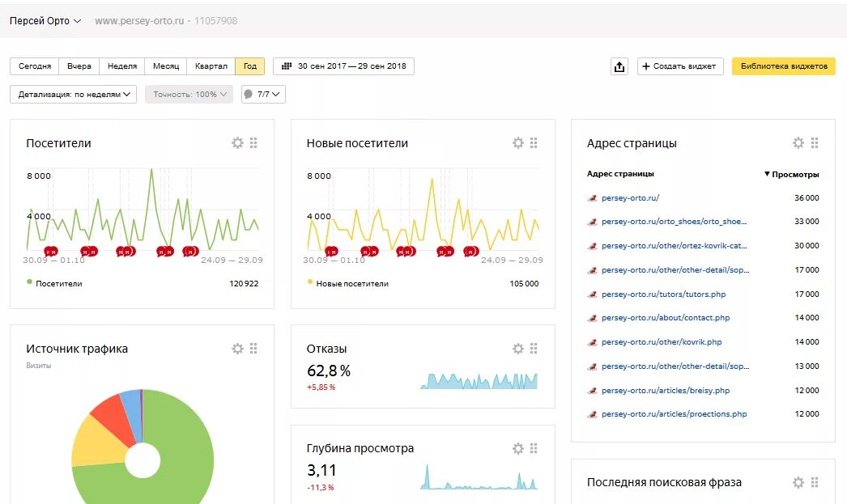Select the Неделя period tab

pos(122,66)
